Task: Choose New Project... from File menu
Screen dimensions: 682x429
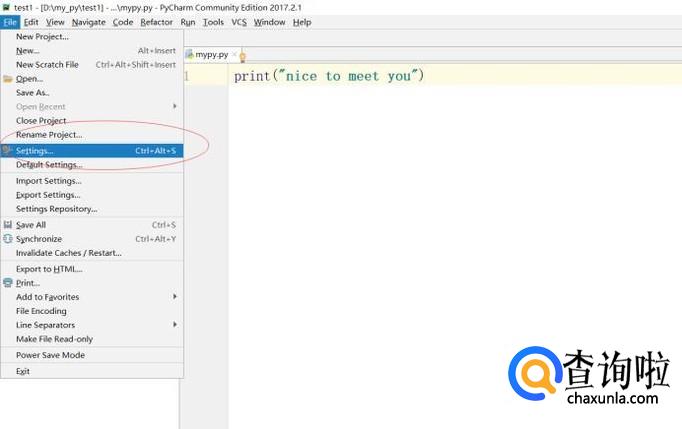Action: click(92, 37)
